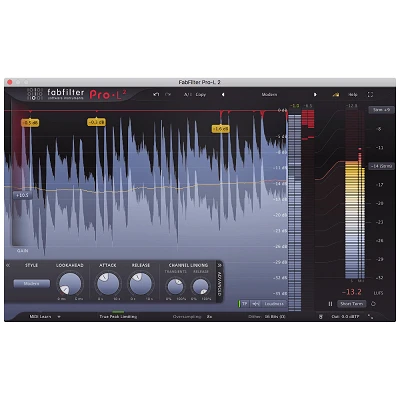Go to the next preset arrow
Image resolution: width=400 pixels, height=400 pixels.
[315, 95]
